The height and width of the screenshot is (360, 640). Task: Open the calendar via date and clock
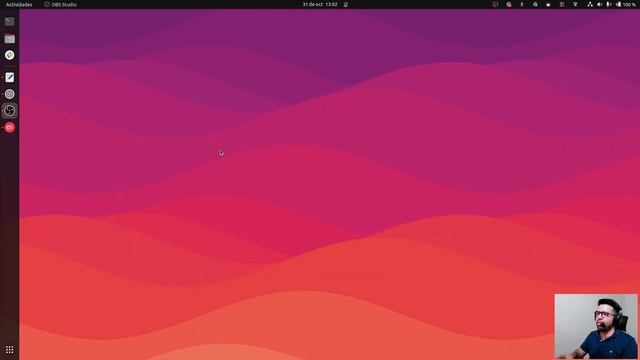tap(320, 4)
